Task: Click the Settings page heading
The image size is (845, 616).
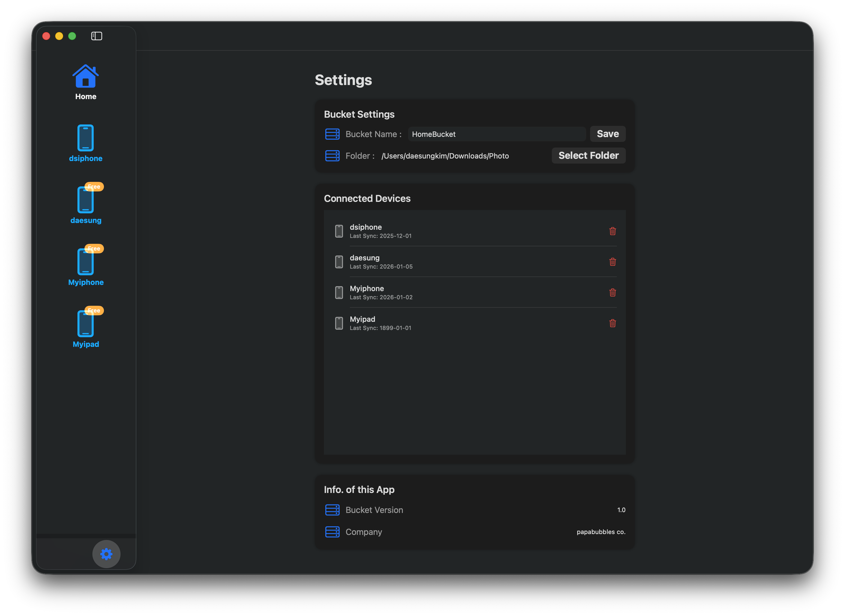Action: (x=343, y=80)
